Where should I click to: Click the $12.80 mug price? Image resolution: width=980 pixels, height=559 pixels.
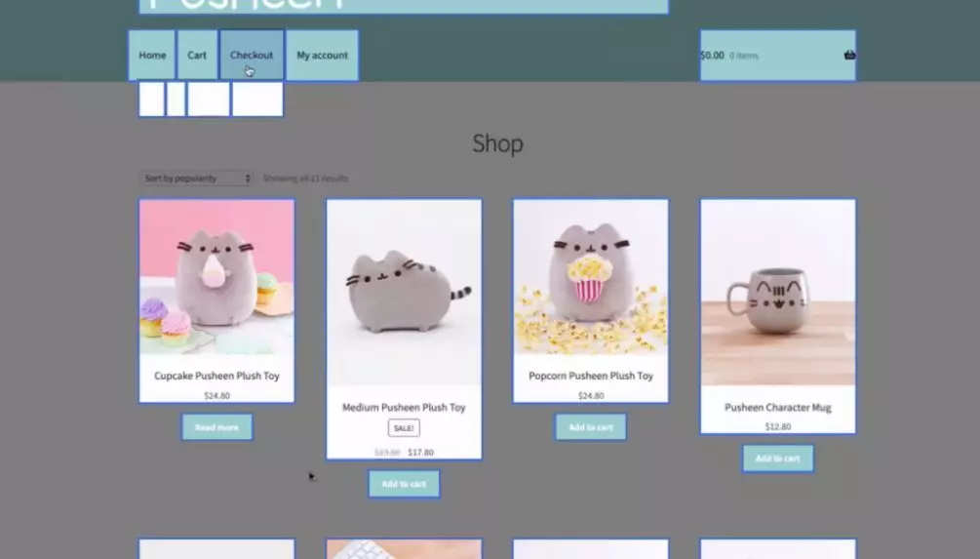point(777,426)
